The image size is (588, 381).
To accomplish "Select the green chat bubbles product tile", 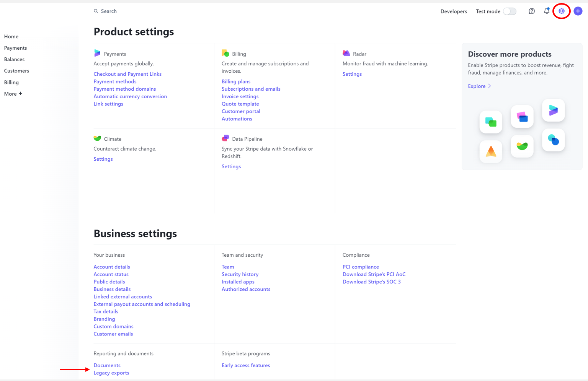I will coord(491,122).
